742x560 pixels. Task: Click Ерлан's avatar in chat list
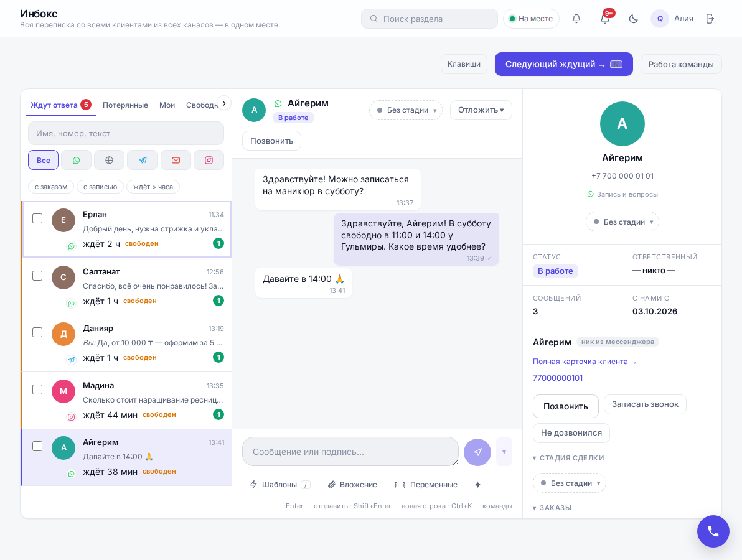coord(63,220)
